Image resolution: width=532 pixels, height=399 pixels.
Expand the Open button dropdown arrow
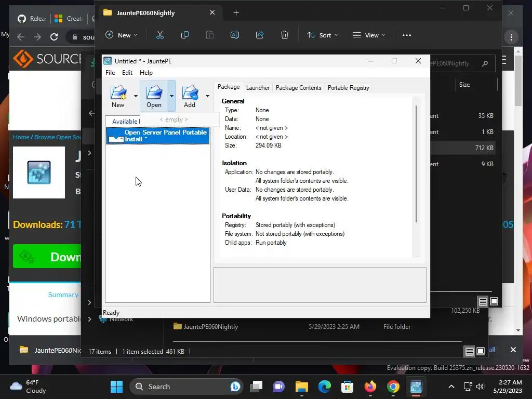[171, 96]
